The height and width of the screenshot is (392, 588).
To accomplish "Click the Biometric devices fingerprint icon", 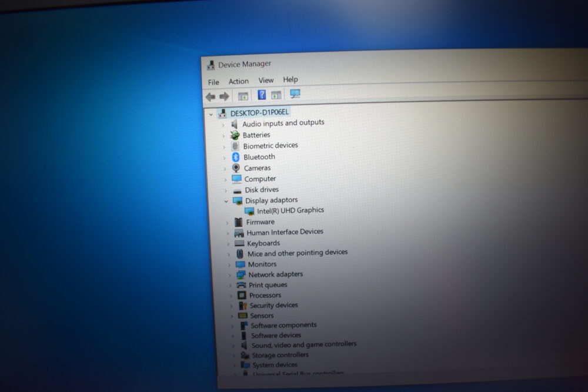I will [235, 146].
